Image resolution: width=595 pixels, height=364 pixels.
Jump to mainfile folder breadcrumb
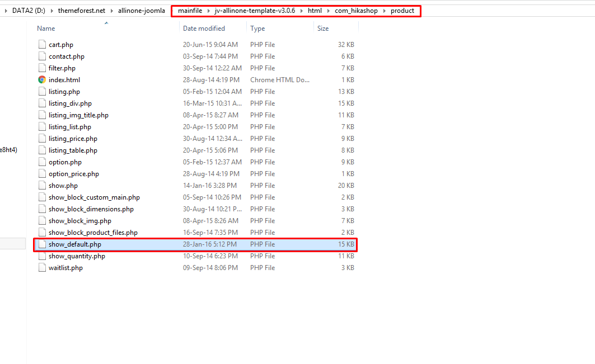[190, 11]
